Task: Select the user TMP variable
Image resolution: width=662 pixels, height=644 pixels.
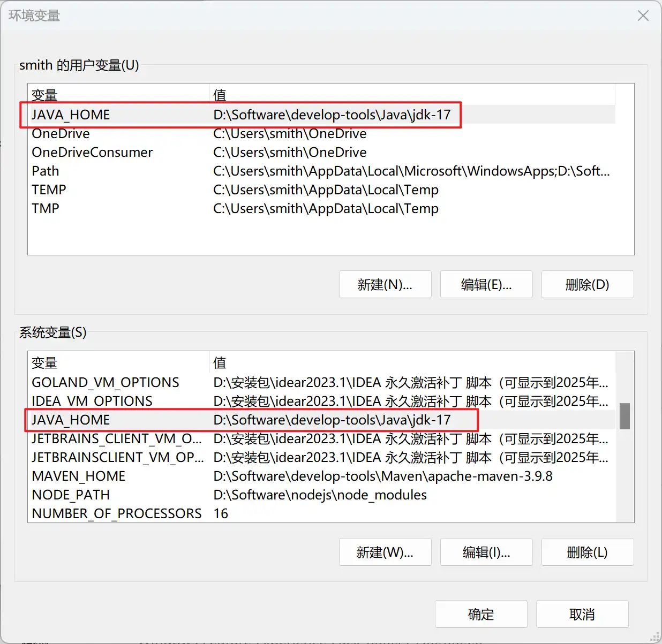Action: 321,208
